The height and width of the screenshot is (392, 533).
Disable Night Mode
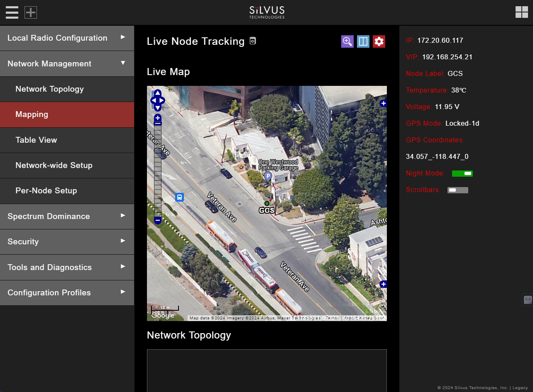[x=462, y=173]
